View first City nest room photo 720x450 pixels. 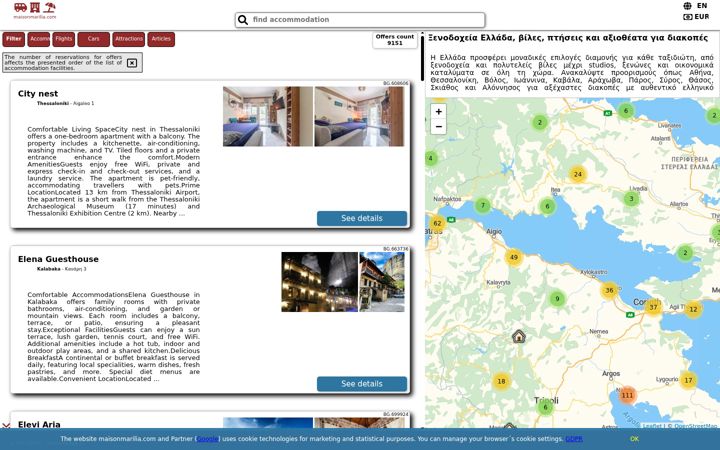pos(268,117)
